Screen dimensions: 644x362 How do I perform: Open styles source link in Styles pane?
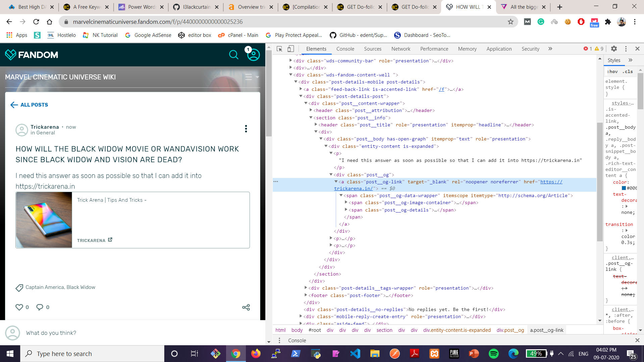click(623, 103)
